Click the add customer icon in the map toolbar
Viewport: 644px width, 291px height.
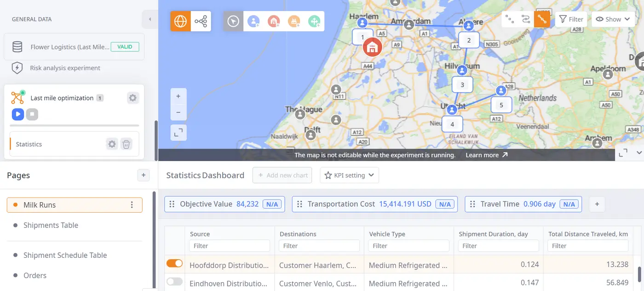[253, 21]
